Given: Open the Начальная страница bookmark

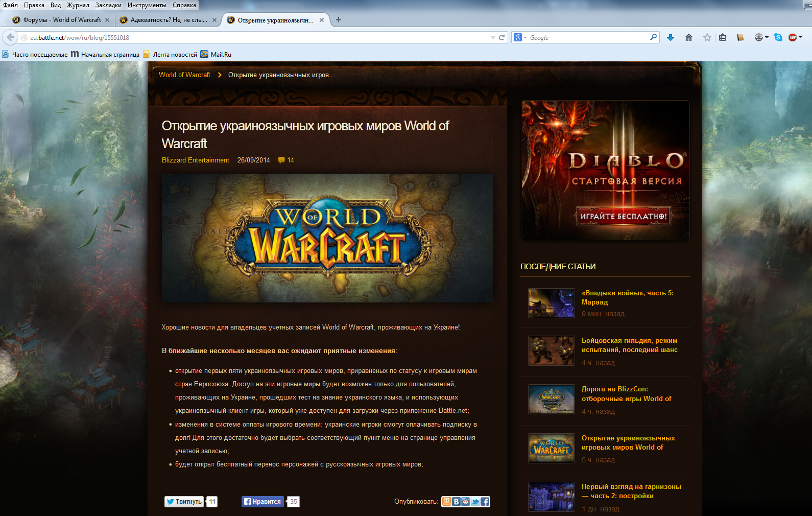Looking at the screenshot, I should [x=105, y=54].
